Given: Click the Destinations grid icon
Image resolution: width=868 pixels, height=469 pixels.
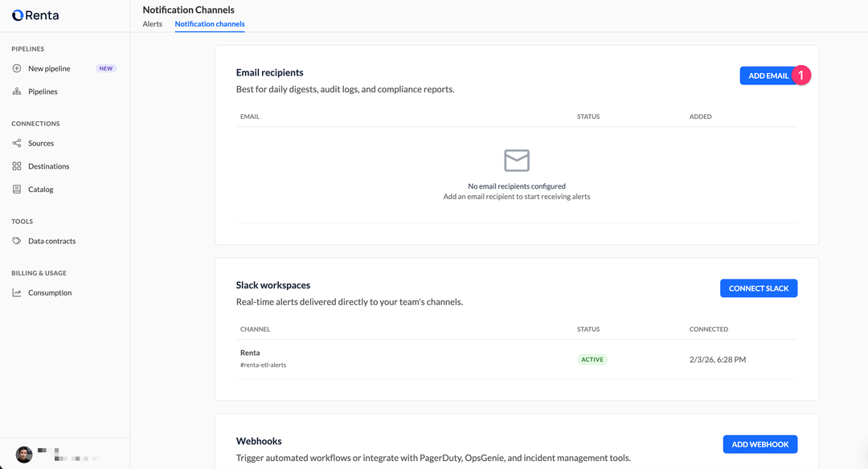Looking at the screenshot, I should tap(17, 166).
